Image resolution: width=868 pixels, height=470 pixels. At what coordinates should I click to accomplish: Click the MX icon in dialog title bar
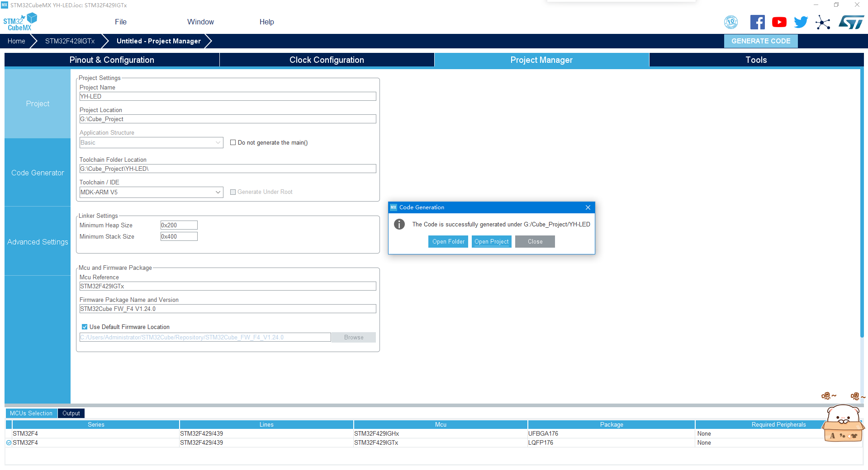coord(394,207)
